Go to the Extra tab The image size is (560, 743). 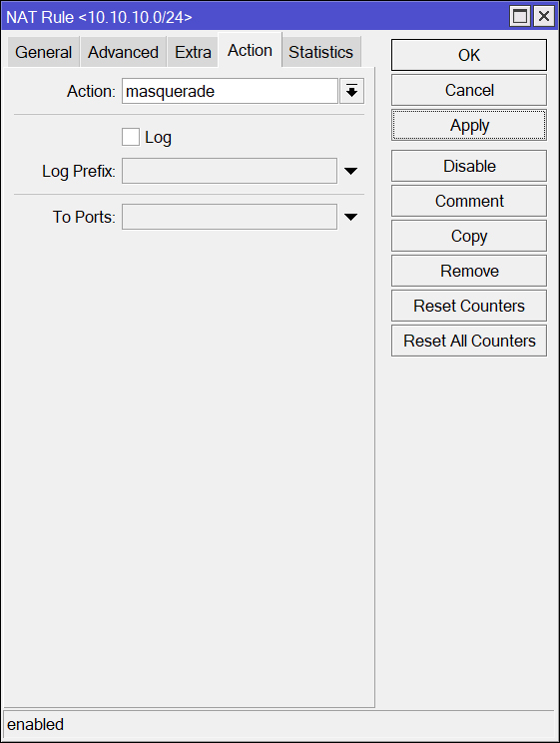point(193,52)
